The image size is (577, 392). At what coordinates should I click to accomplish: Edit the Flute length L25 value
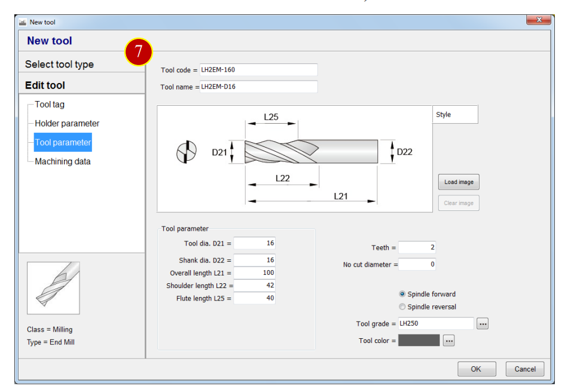254,298
